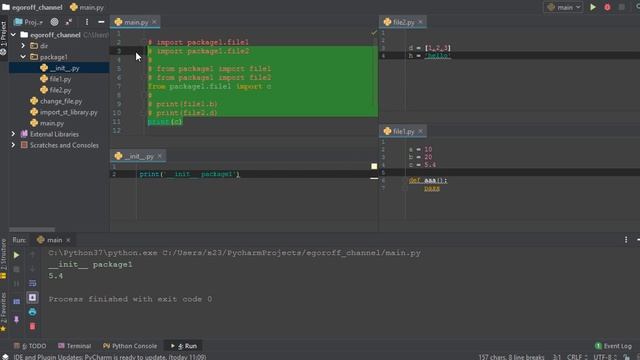Click the locate-file target icon in Project panel
Image resolution: width=640 pixels, height=360 pixels.
coord(54,22)
